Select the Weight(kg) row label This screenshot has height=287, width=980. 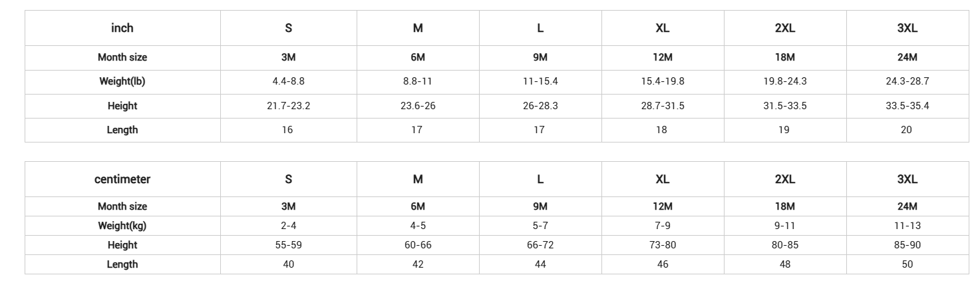click(122, 226)
